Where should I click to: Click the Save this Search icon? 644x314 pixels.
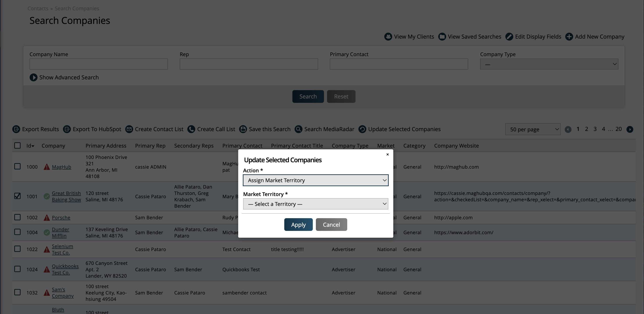pyautogui.click(x=243, y=129)
